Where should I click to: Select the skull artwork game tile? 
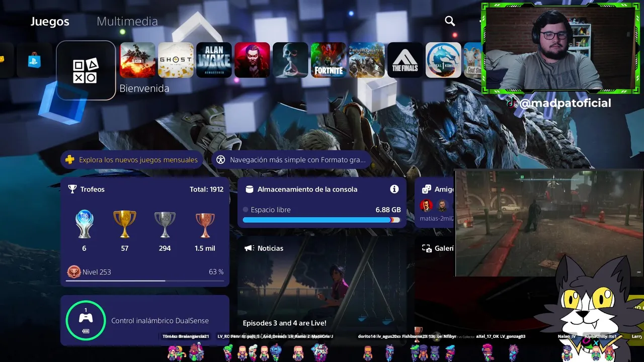point(290,60)
